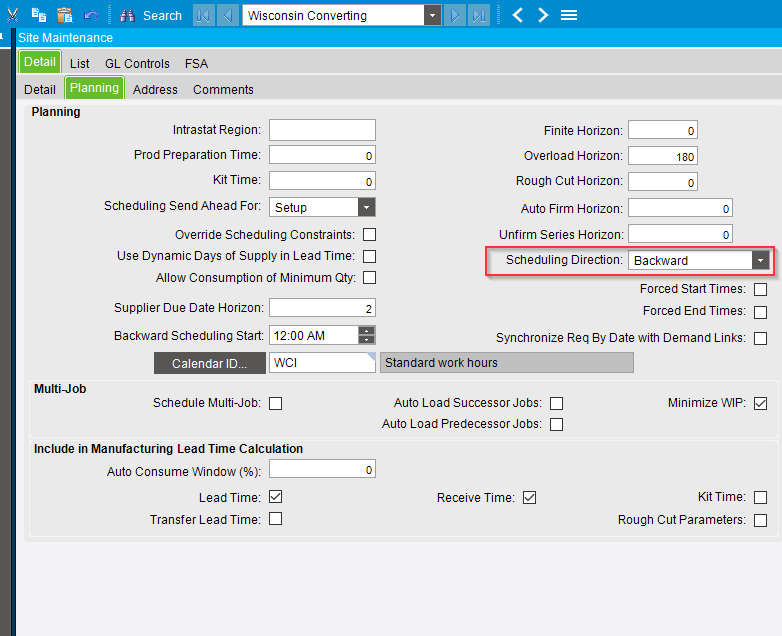
Task: Toggle Kit Time checkbox in lead time section
Action: coord(761,497)
